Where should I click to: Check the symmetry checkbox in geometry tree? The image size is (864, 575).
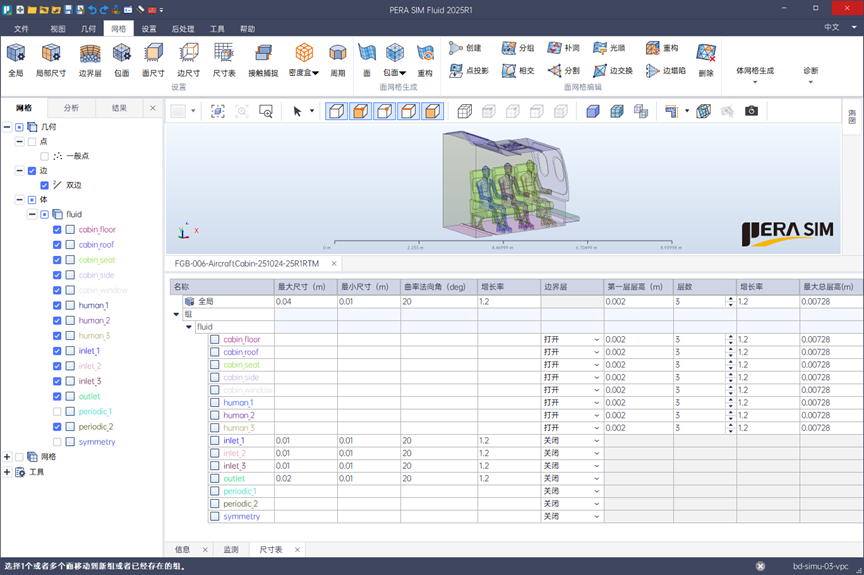57,442
